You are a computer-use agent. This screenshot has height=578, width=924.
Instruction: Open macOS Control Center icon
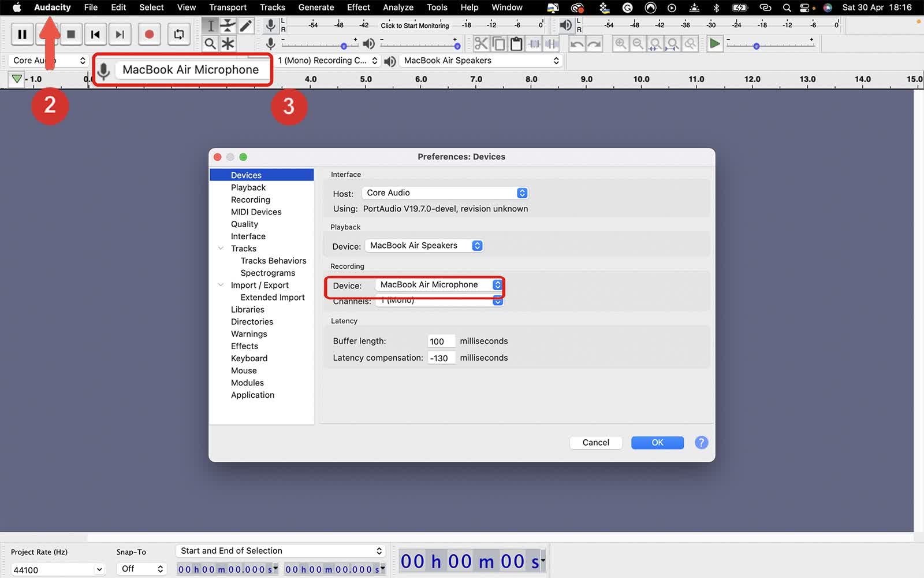tap(804, 8)
